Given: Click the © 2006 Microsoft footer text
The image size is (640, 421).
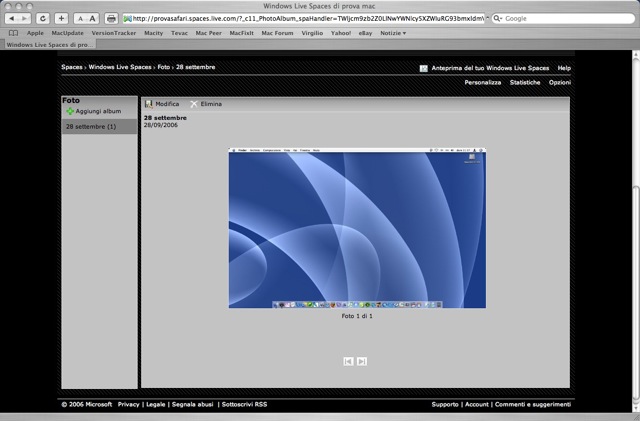Looking at the screenshot, I should click(x=87, y=404).
